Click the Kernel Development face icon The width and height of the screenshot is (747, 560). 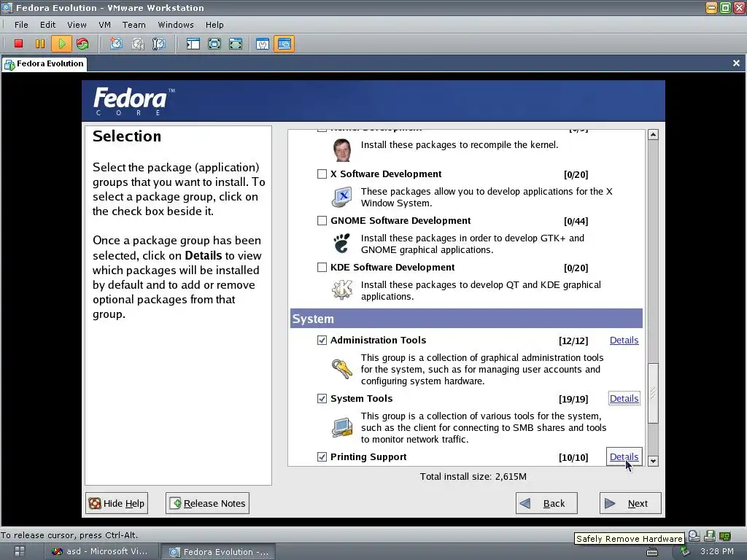point(341,150)
